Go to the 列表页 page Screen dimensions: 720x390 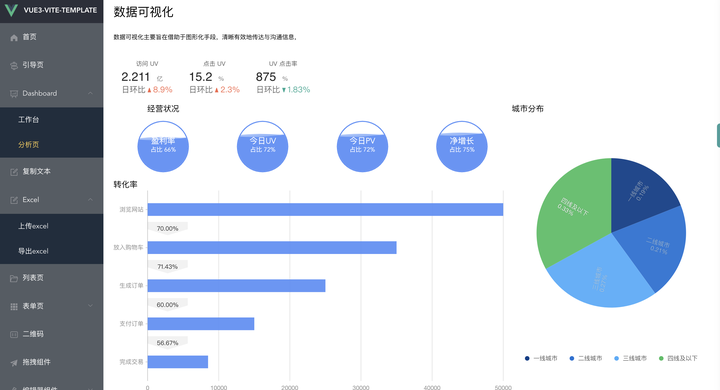(x=51, y=278)
